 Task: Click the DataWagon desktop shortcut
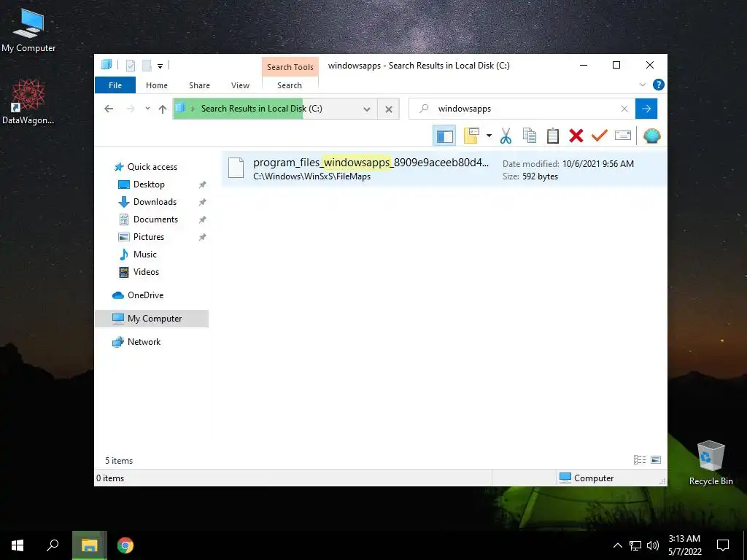(x=28, y=102)
